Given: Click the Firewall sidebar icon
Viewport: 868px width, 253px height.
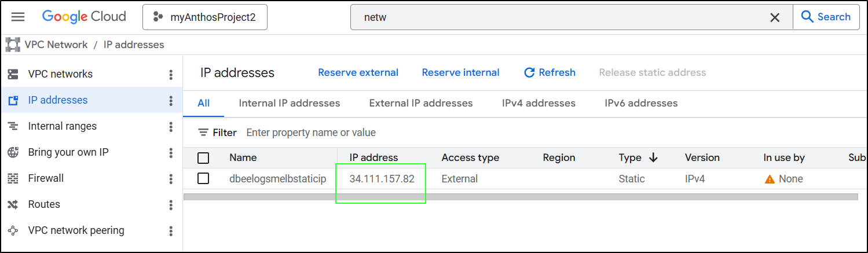Looking at the screenshot, I should pos(13,178).
